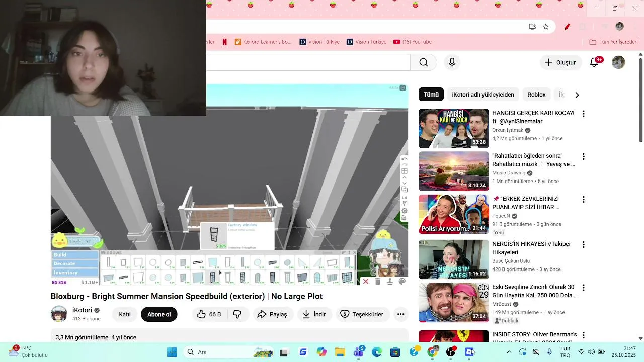Dislike the video

pos(237,314)
